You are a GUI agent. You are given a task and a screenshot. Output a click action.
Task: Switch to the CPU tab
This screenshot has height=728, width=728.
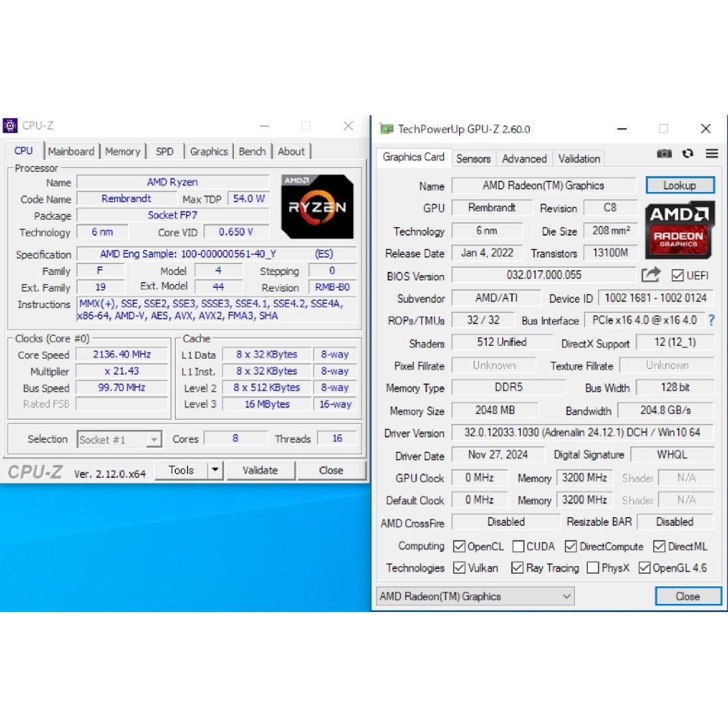click(x=24, y=151)
